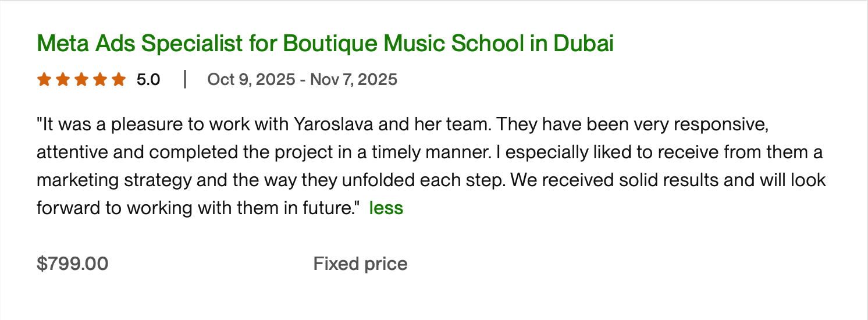868x320 pixels.
Task: Click the 'Oct 9, 2025' start date
Action: coord(251,79)
